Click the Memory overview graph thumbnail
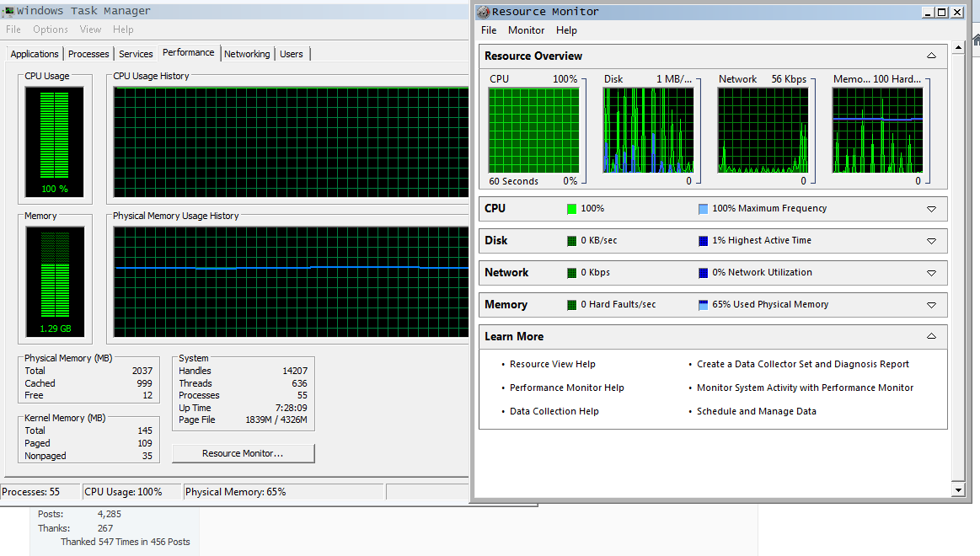 (877, 130)
